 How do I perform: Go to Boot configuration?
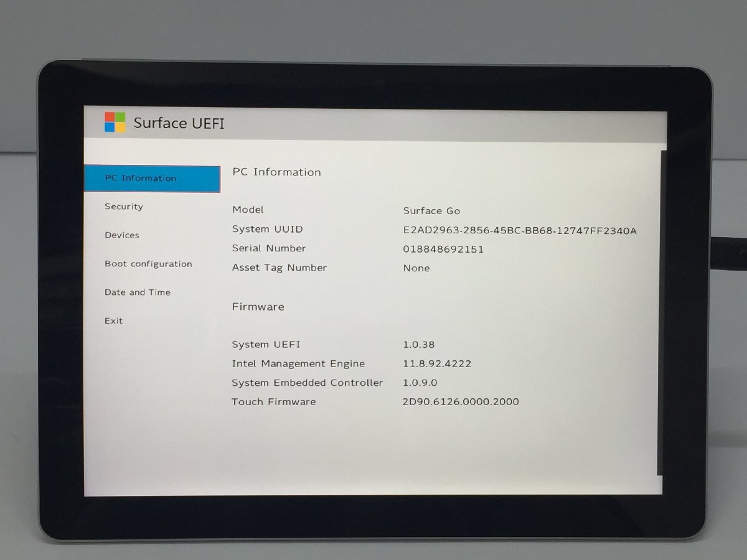tap(148, 264)
